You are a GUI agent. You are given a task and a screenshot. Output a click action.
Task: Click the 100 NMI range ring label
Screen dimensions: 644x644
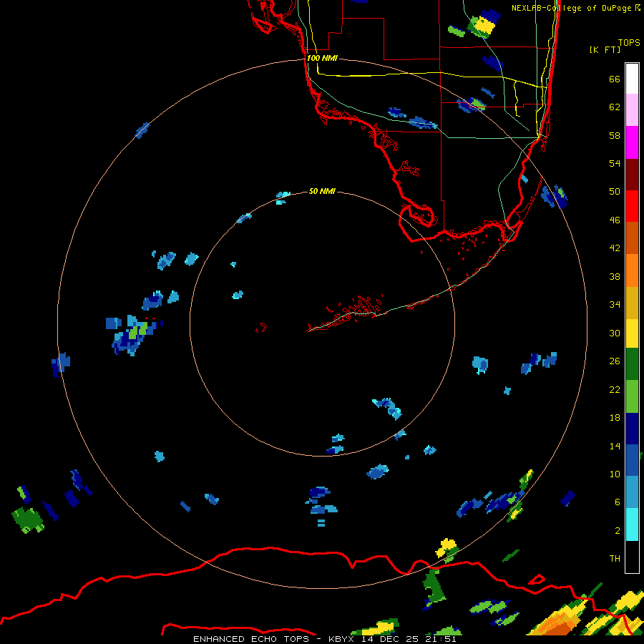pyautogui.click(x=322, y=59)
